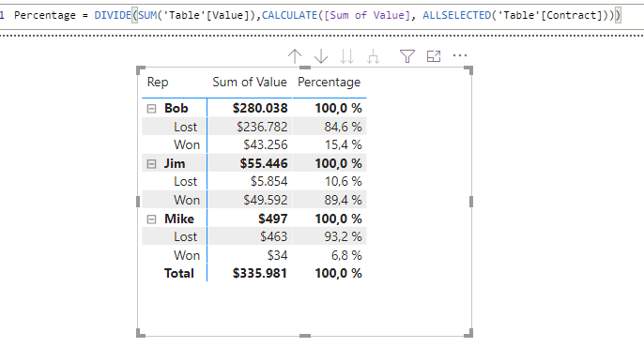Go to next level double-arrow icon
Viewport: 644px width, 348px height.
tap(347, 56)
